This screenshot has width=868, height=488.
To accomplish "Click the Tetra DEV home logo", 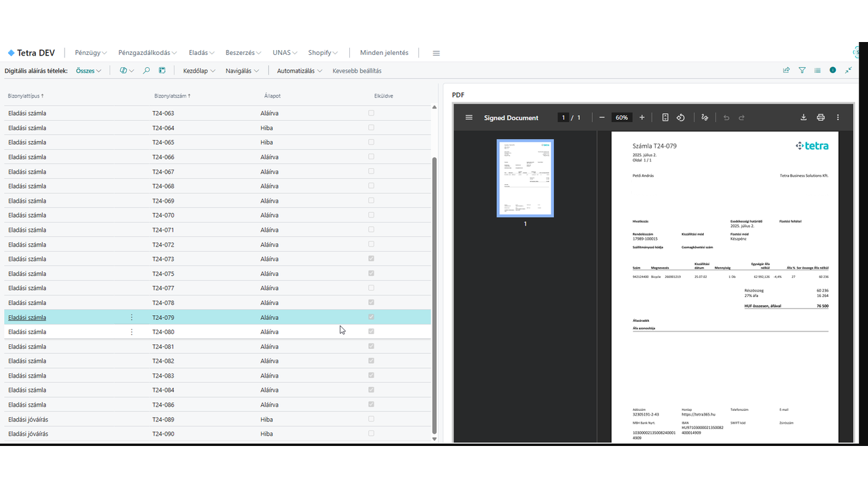I will [x=31, y=53].
